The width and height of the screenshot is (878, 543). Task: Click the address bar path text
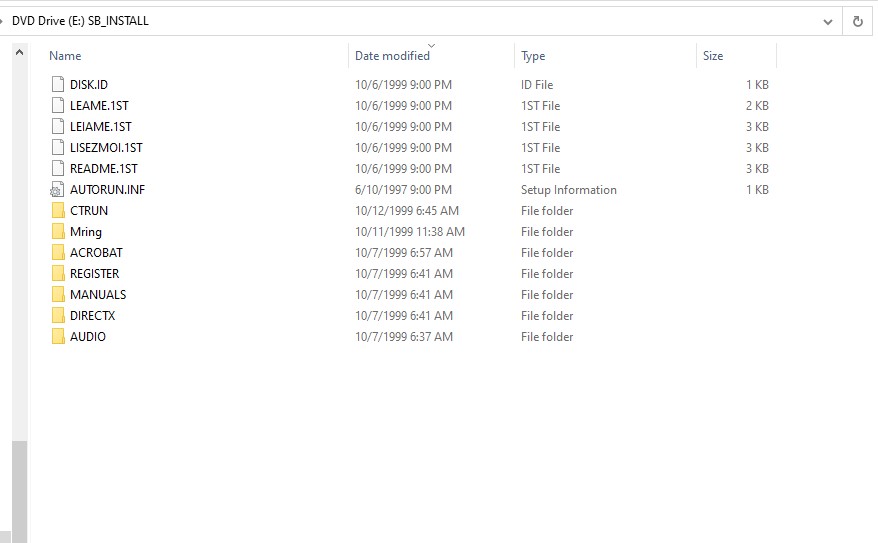80,21
